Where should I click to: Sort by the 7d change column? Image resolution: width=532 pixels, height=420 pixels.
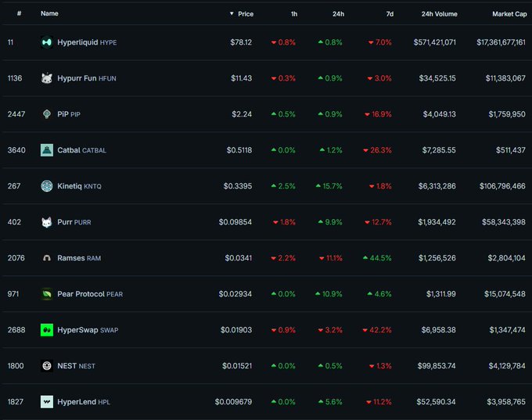point(390,14)
